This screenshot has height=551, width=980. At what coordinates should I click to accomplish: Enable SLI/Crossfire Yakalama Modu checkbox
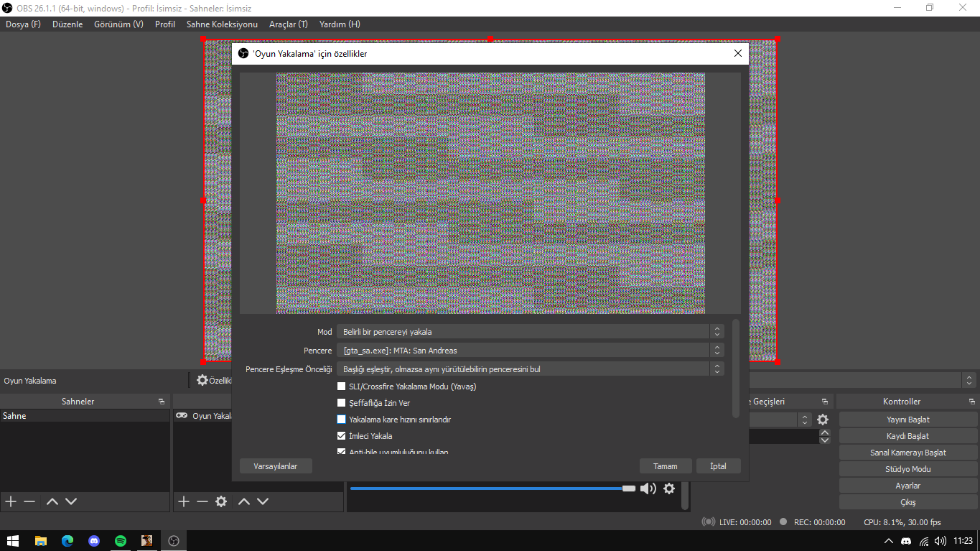(342, 386)
